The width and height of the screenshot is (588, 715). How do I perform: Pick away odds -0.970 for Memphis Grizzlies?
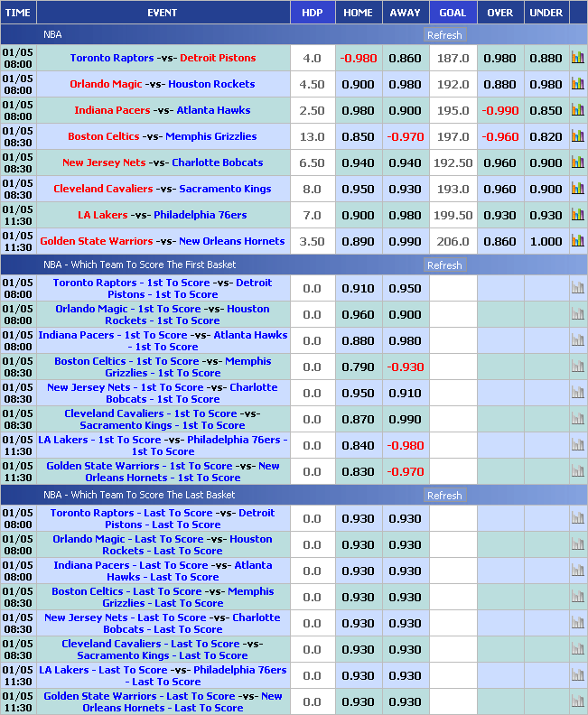click(405, 136)
